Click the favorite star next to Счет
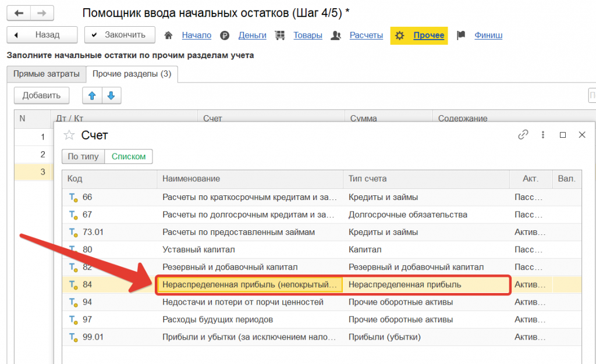This screenshot has height=364, width=596. tap(69, 135)
